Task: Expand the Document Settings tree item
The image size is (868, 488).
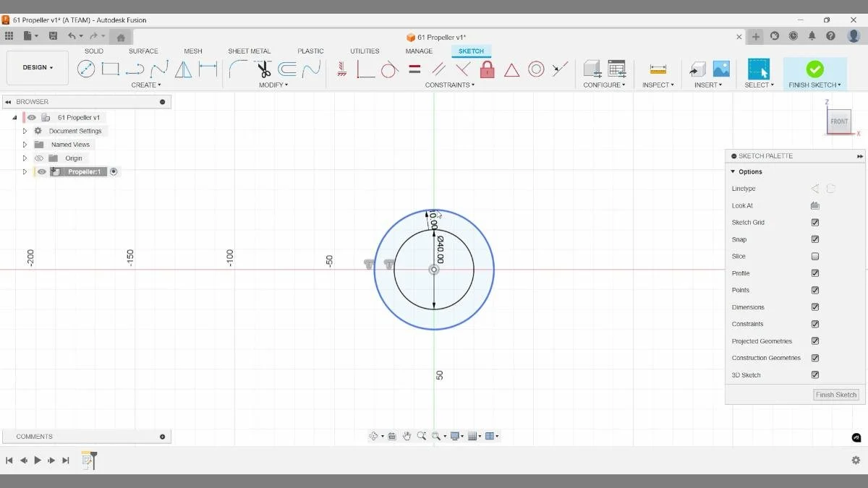Action: [x=24, y=130]
